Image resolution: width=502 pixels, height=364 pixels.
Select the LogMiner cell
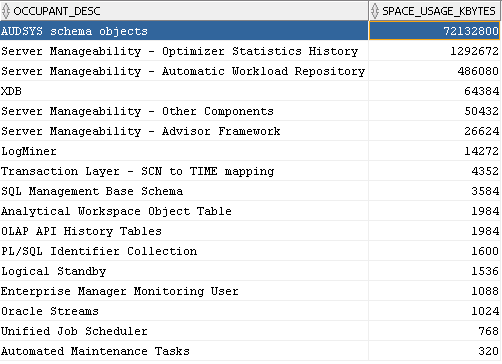pos(184,151)
